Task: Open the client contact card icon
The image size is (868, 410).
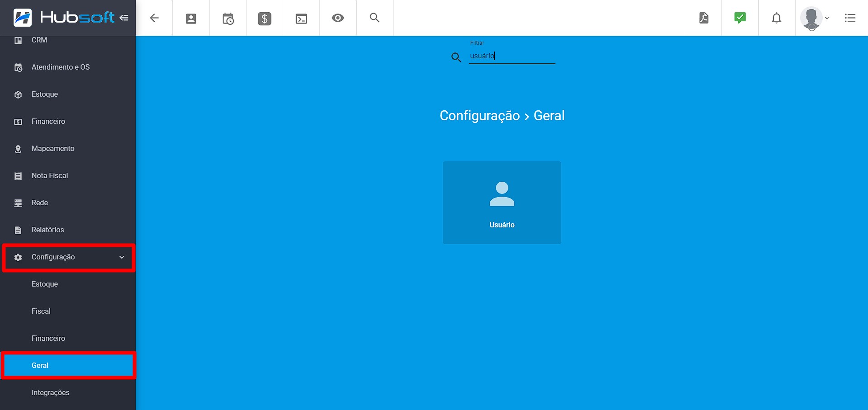Action: click(x=191, y=19)
